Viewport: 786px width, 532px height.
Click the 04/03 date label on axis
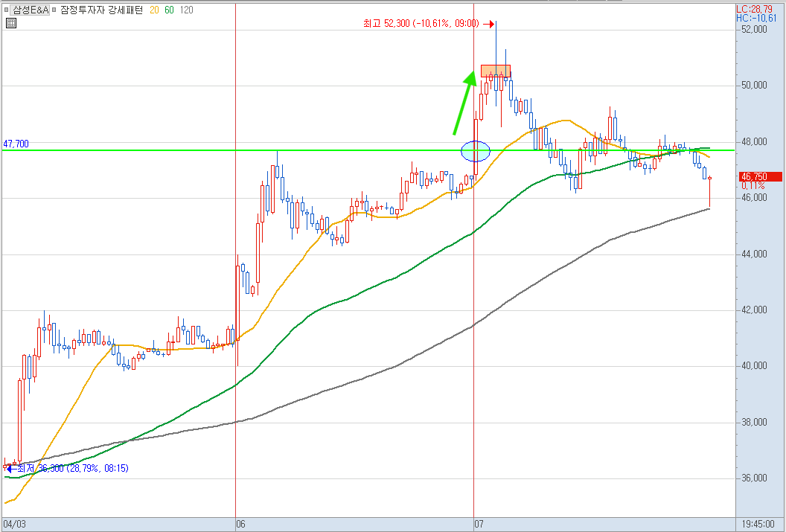click(14, 525)
